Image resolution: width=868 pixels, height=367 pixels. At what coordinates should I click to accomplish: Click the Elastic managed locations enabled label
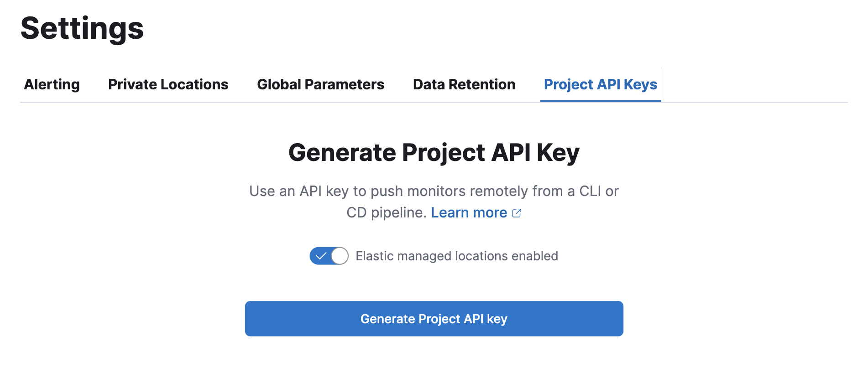456,256
